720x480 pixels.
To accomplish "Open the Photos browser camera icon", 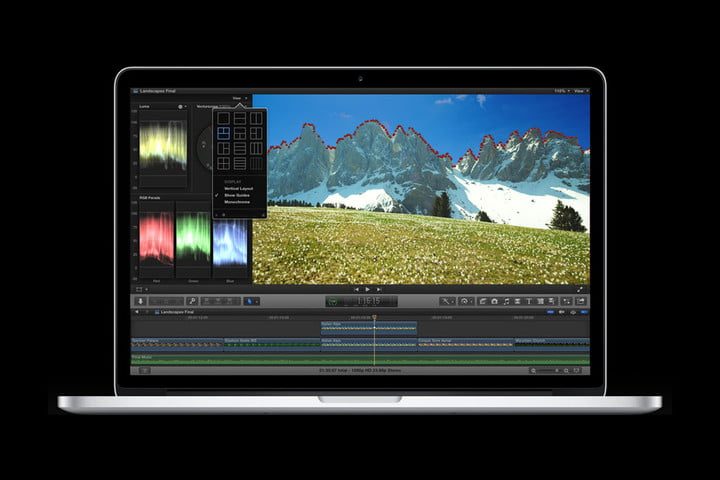I will point(495,301).
